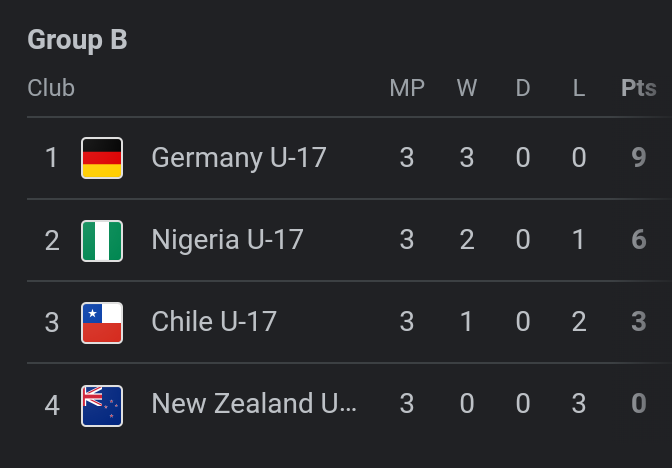
Task: Click the MP column header
Action: pyautogui.click(x=407, y=88)
